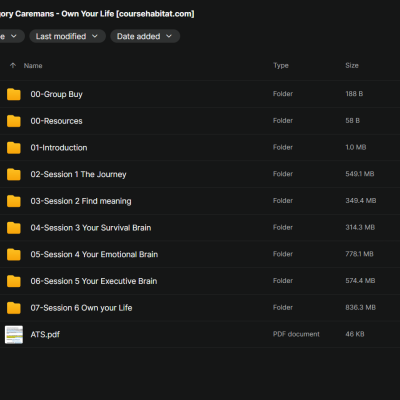Screen dimensions: 400x400
Task: Click the 46 KB size value
Action: 355,334
